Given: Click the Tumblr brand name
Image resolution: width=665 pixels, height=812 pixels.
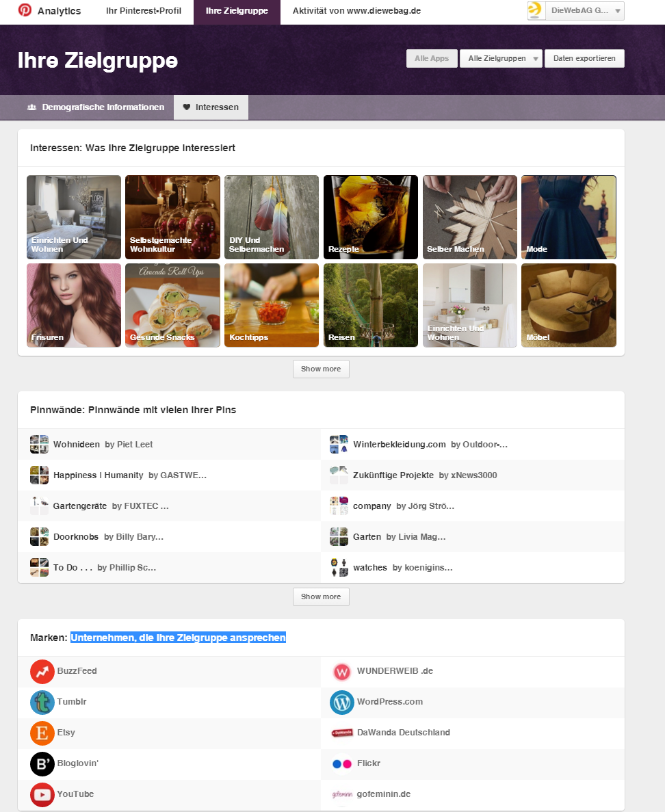Looking at the screenshot, I should tap(71, 702).
